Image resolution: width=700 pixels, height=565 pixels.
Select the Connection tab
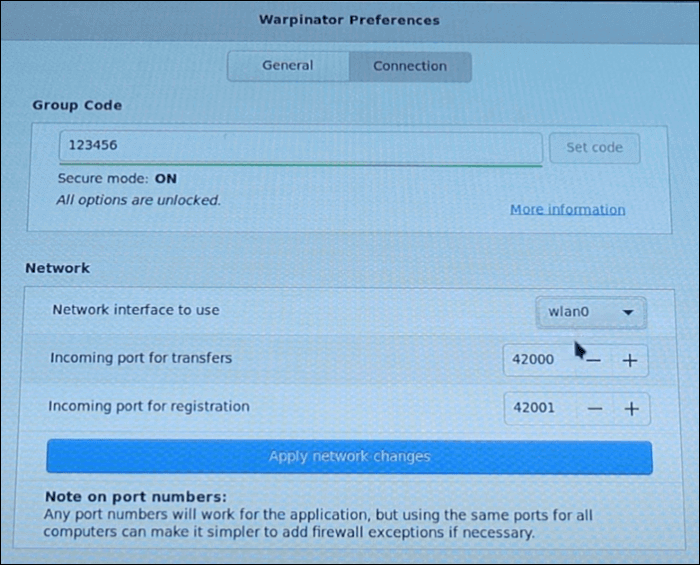point(410,66)
